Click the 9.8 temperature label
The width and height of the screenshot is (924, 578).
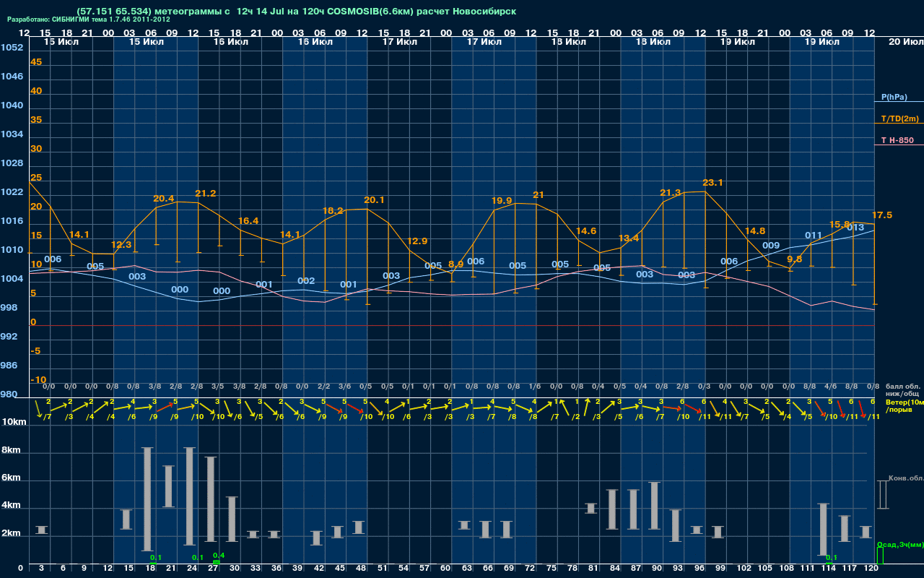pyautogui.click(x=795, y=259)
